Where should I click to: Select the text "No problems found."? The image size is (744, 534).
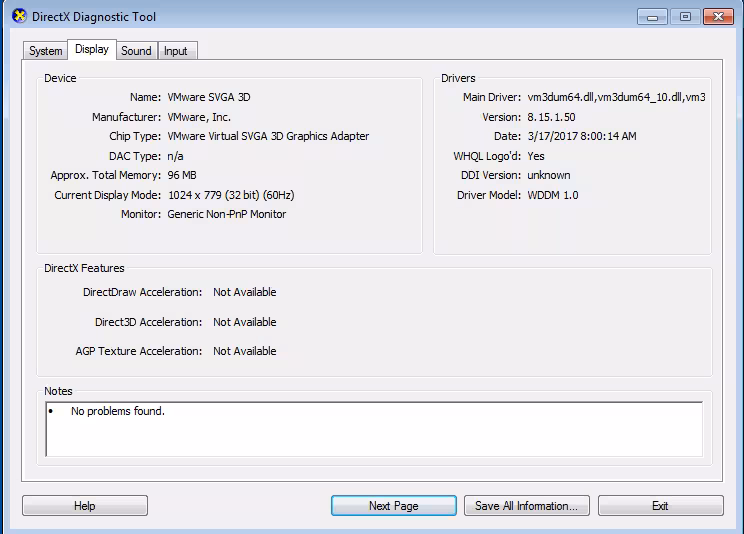(118, 411)
